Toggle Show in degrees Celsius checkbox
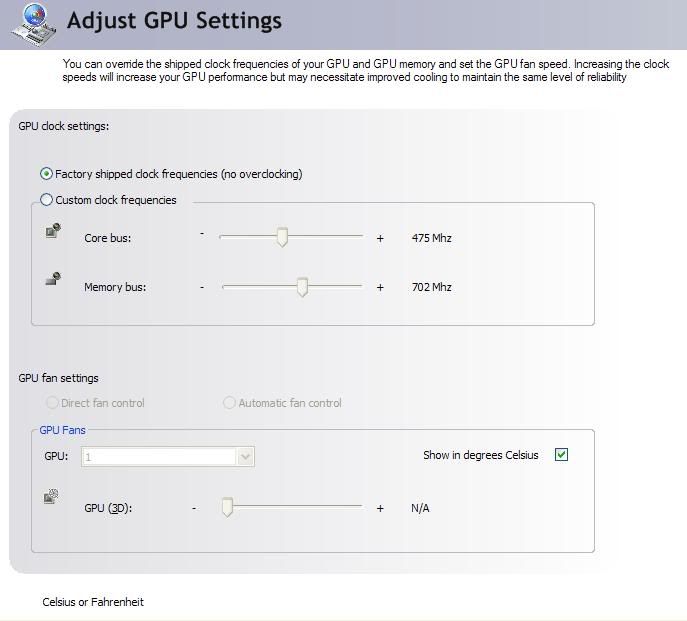Viewport: 687px width, 621px height. pos(561,454)
